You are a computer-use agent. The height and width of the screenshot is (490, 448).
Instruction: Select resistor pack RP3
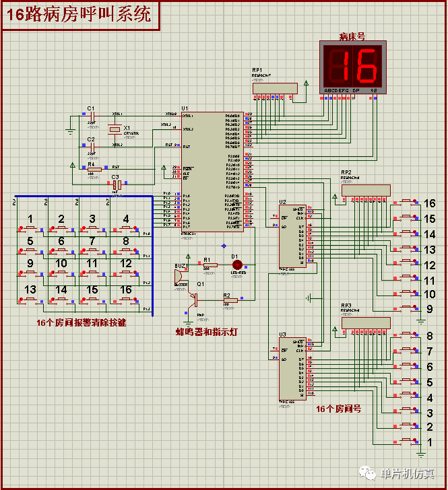click(366, 323)
